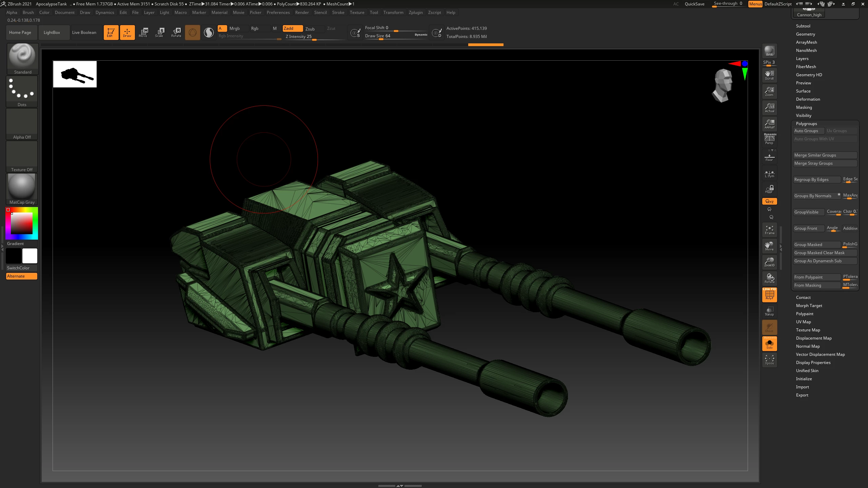Click the Frame view icon
Screen dimensions: 868x488
click(769, 230)
